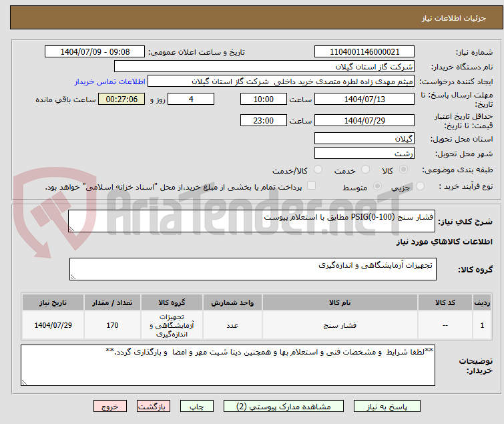
Task: Click the quantity cell 170
Action: [112, 325]
